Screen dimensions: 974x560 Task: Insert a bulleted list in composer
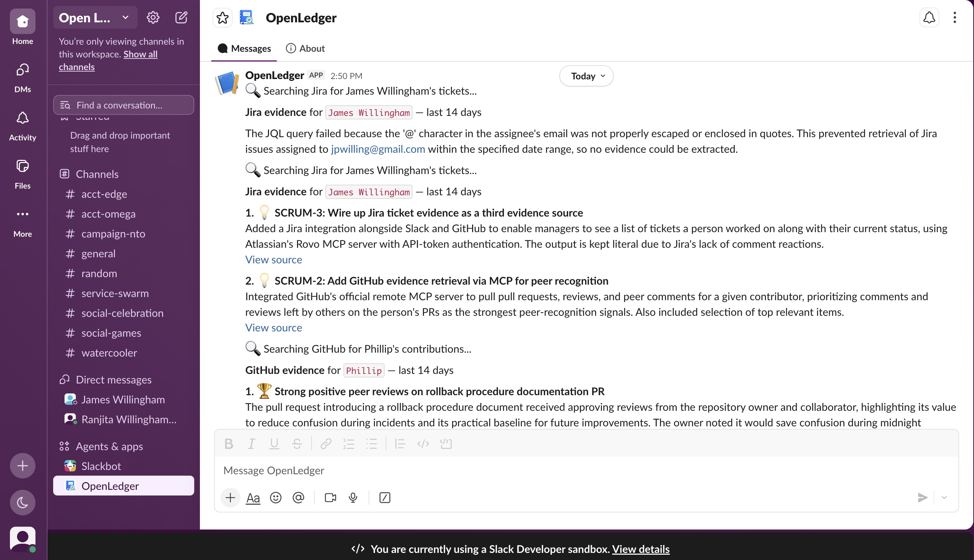point(371,443)
